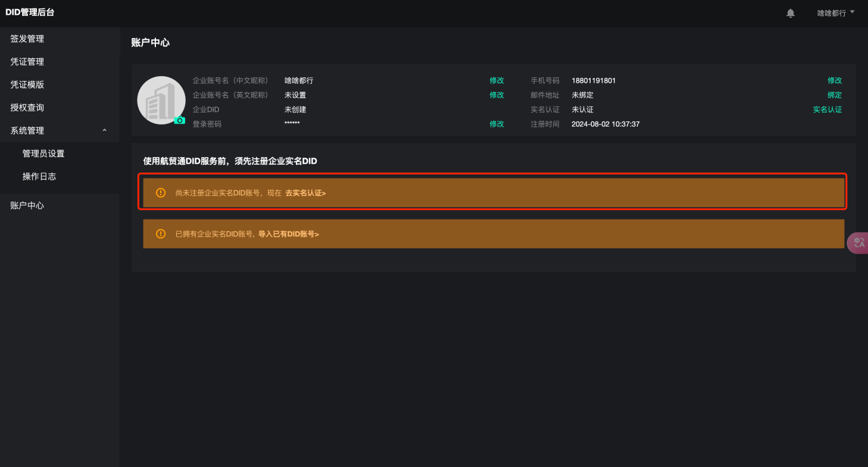Click the enterprise building avatar image

click(x=161, y=100)
